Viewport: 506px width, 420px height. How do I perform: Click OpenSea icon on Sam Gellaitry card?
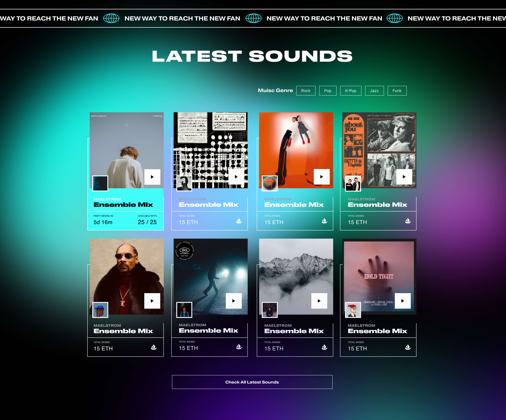click(239, 347)
